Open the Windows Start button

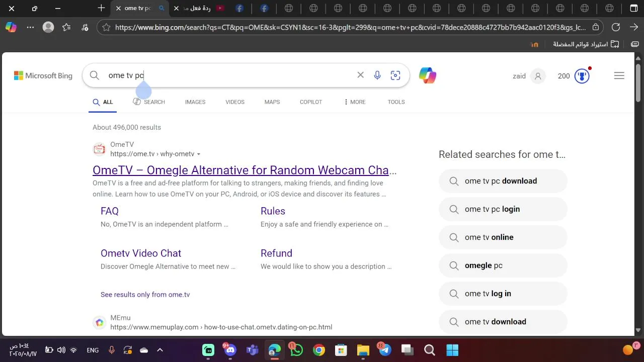point(452,350)
